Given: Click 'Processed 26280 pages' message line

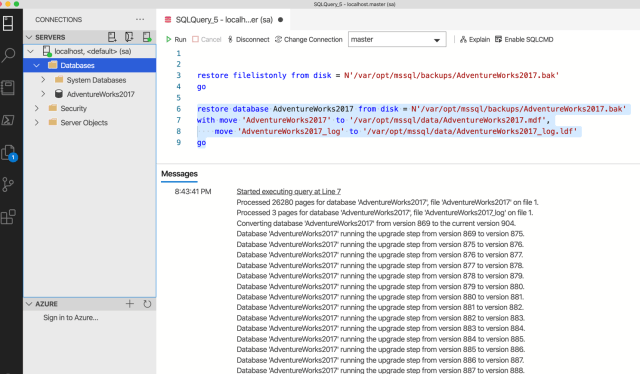Looking at the screenshot, I should point(387,202).
